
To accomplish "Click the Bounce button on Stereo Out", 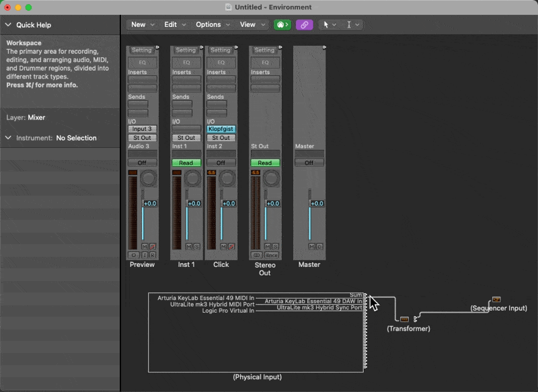I will [271, 256].
